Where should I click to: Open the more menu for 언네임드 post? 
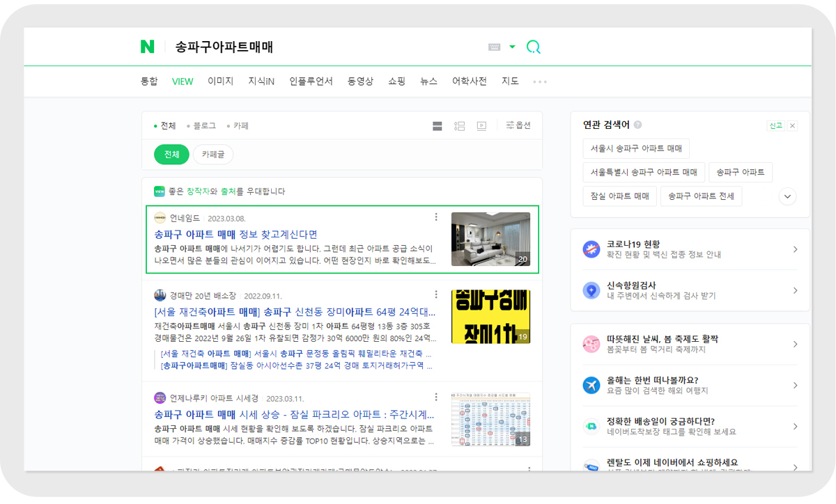pos(436,217)
